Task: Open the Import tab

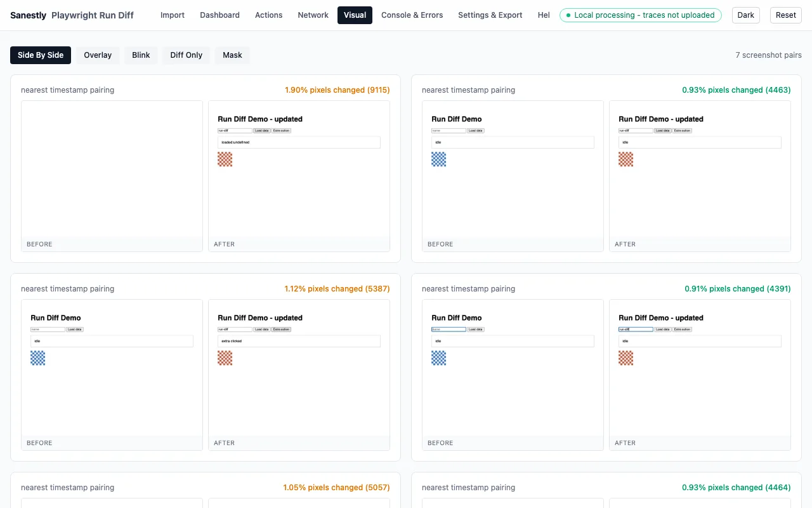Action: click(x=173, y=15)
